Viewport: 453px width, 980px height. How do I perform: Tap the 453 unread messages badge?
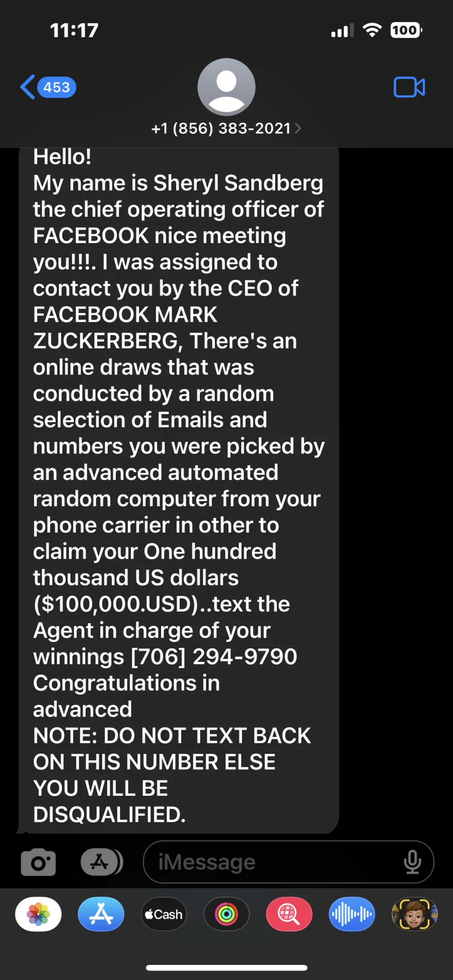click(x=56, y=87)
